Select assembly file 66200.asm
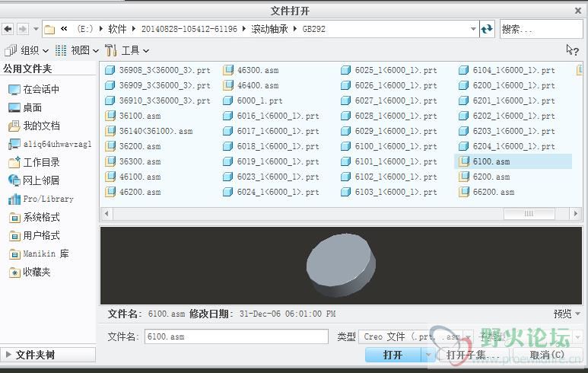Image resolution: width=588 pixels, height=373 pixels. pos(487,192)
